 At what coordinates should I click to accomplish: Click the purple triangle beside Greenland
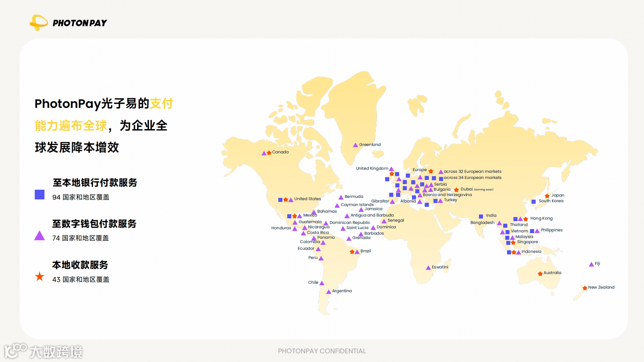pos(355,145)
